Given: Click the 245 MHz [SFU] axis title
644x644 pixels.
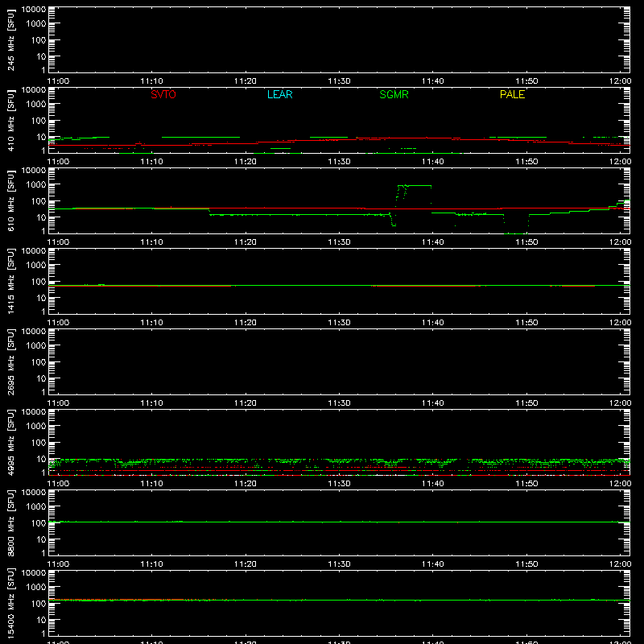Looking at the screenshot, I should coord(10,40).
